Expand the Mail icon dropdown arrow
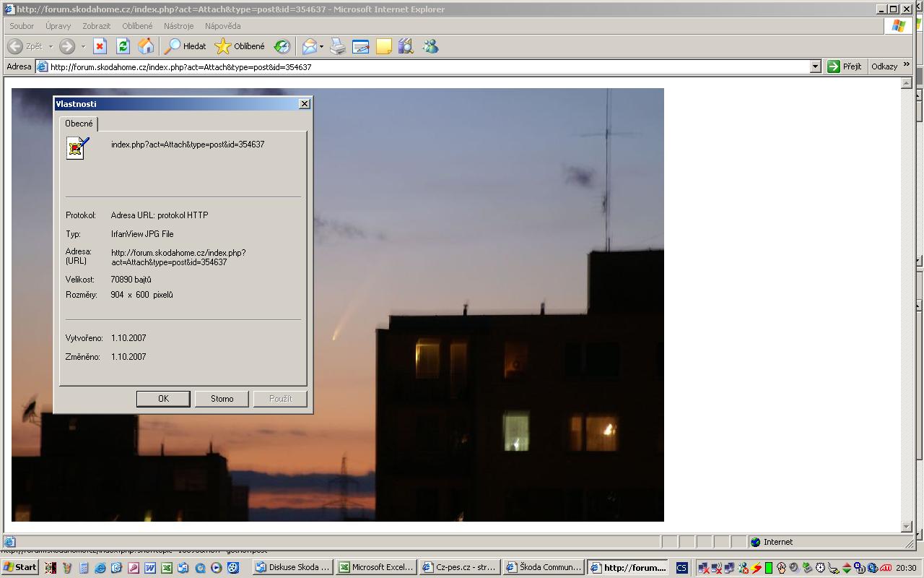This screenshot has height=578, width=924. [322, 46]
